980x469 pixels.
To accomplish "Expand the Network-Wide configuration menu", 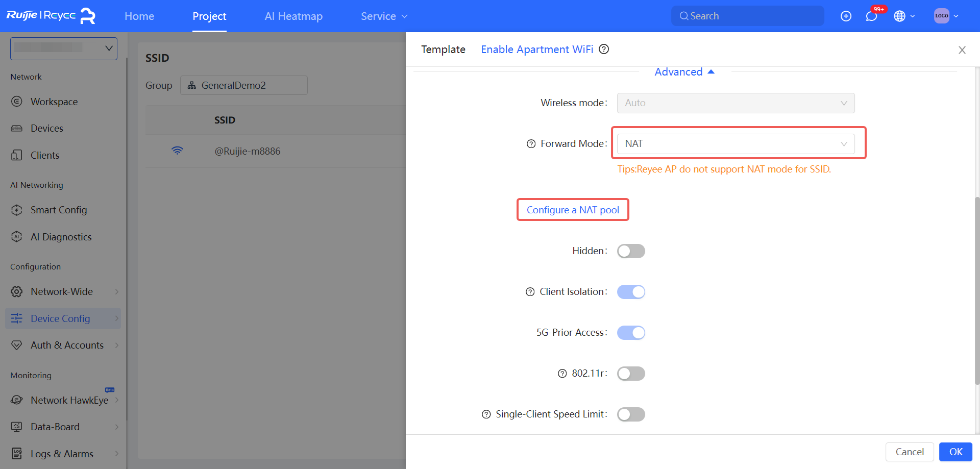I will point(61,291).
